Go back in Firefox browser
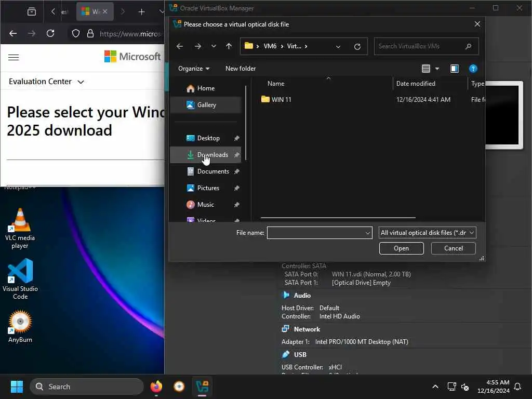 pyautogui.click(x=13, y=33)
